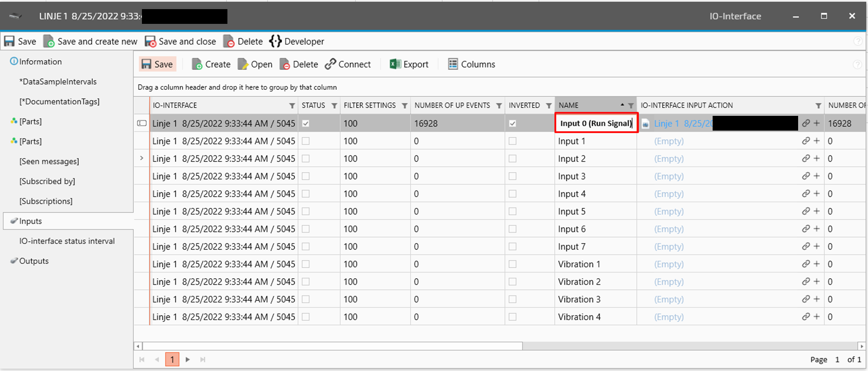Click the link icon in Vibration 2 row
The height and width of the screenshot is (371, 868).
point(806,282)
